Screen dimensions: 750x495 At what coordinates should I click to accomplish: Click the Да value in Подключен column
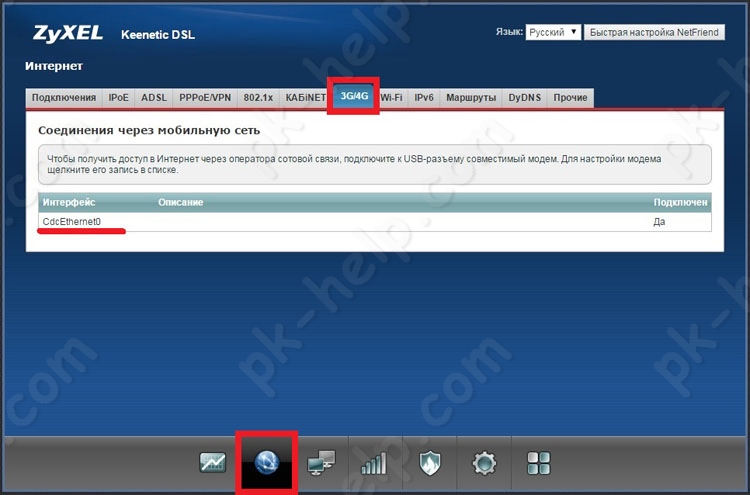point(659,222)
